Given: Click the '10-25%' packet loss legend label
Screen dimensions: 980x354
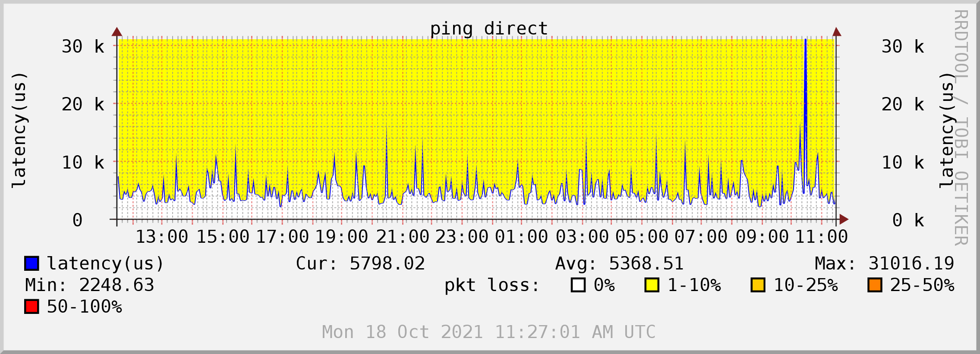Looking at the screenshot, I should pos(805,285).
